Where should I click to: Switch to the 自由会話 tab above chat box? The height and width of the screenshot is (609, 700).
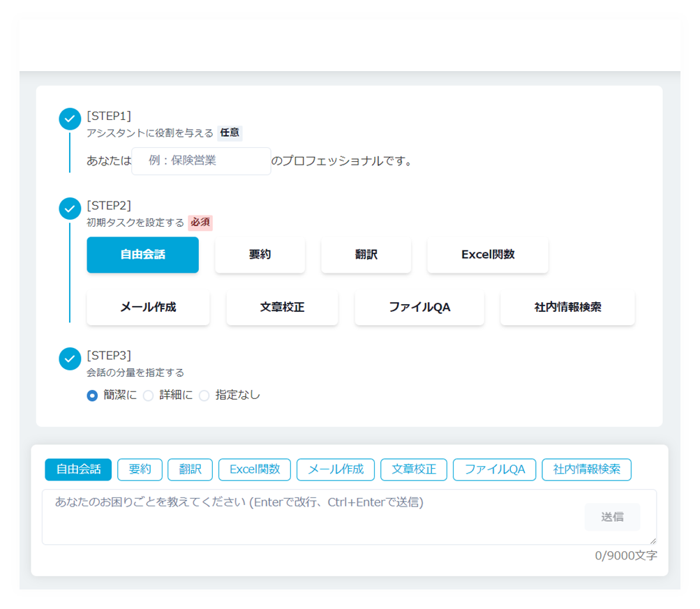click(78, 469)
